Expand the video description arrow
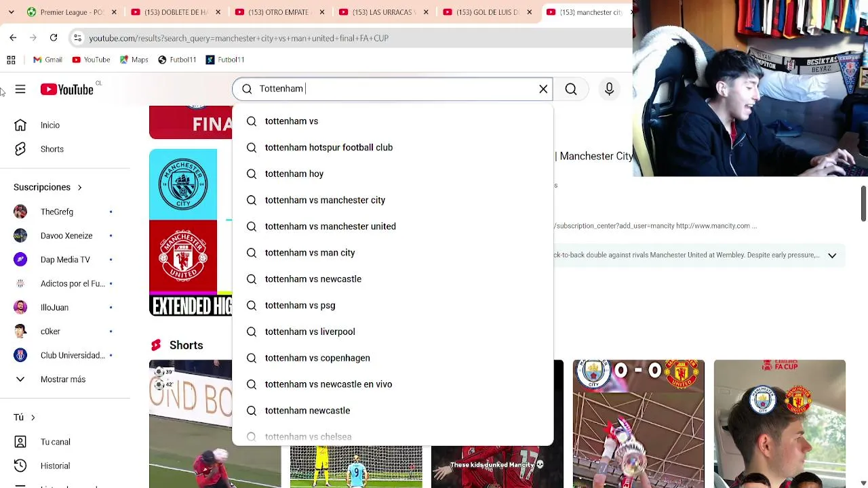The image size is (868, 488). click(x=832, y=256)
